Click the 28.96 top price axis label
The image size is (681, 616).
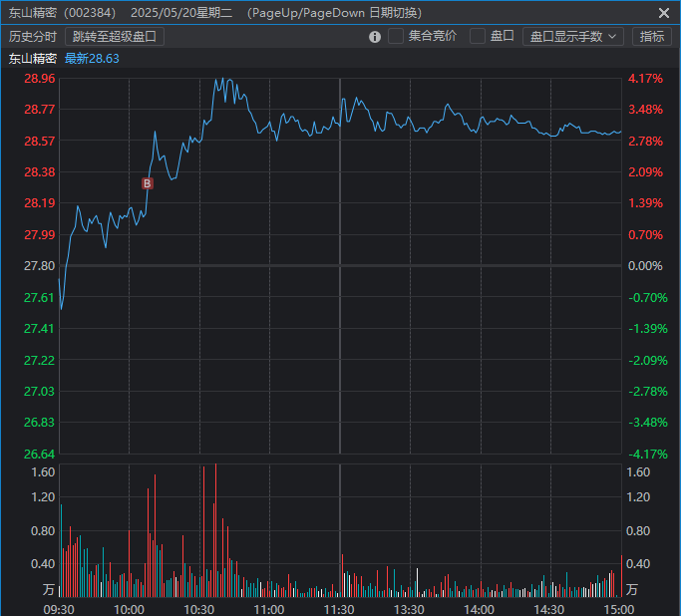click(40, 79)
